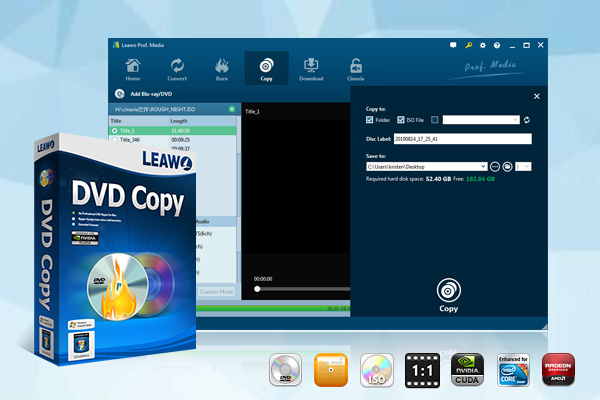Toggle the ISO File checkbox
600x400 pixels.
[401, 120]
